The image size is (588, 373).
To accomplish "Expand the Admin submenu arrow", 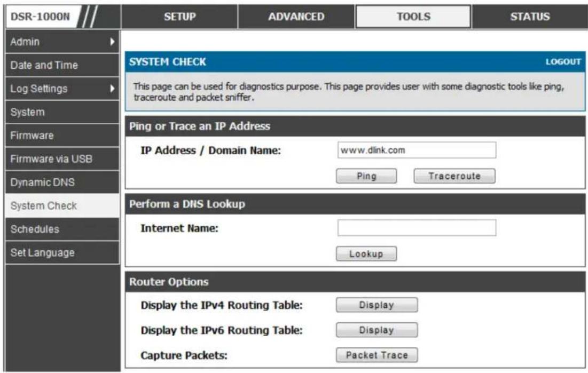I will point(112,42).
